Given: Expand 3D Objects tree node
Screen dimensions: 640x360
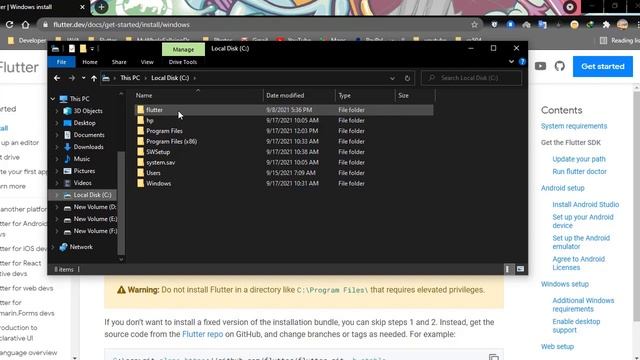Looking at the screenshot, I should (57, 111).
